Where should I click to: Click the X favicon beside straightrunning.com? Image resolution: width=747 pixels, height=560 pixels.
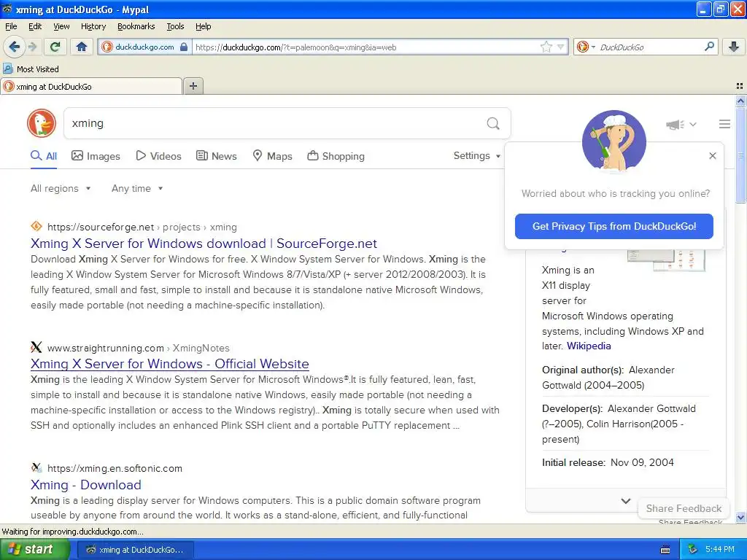point(36,346)
